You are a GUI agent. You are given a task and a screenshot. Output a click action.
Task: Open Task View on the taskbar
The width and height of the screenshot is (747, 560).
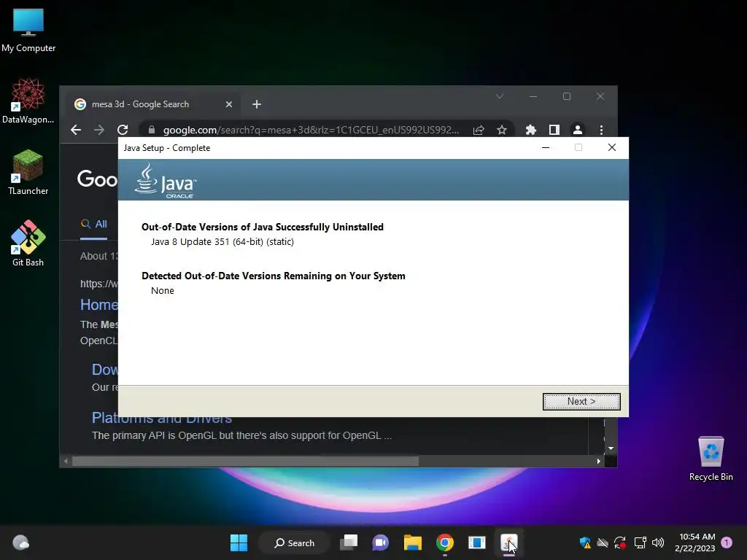348,542
